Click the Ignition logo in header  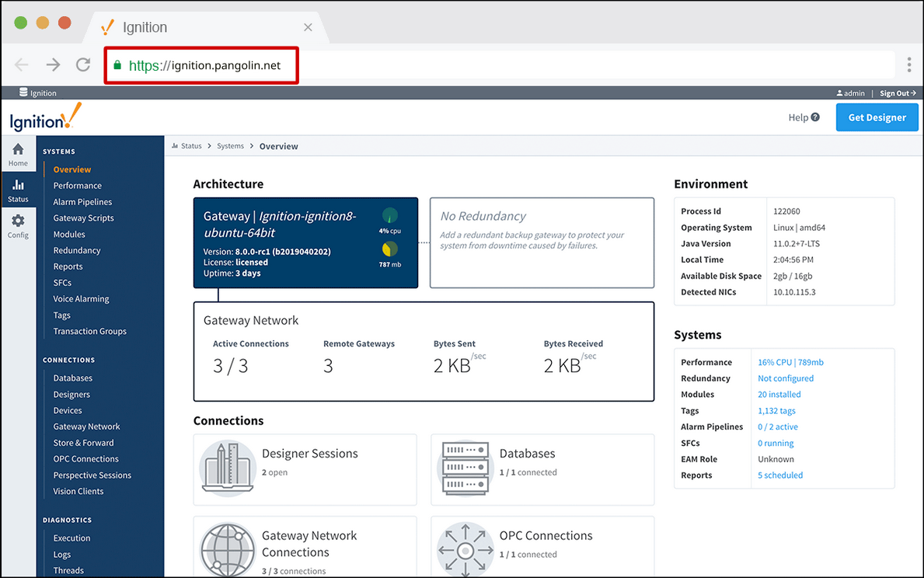(45, 117)
